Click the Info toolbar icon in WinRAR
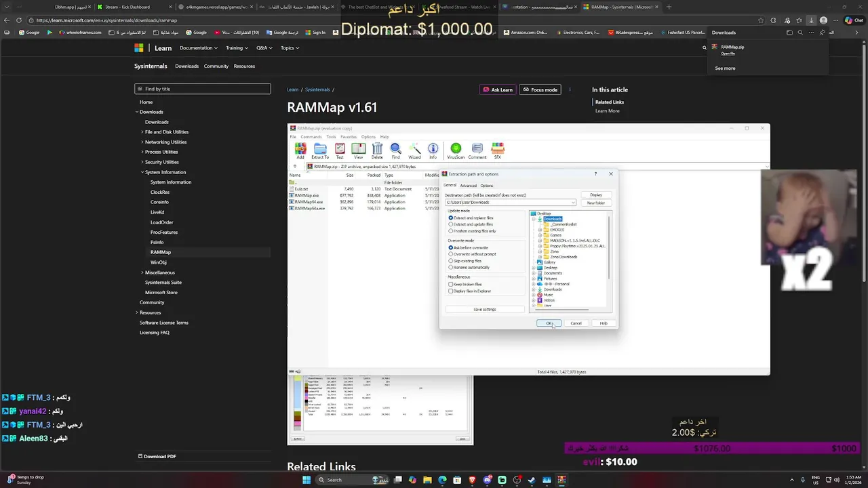Image resolution: width=868 pixels, height=488 pixels. click(x=433, y=150)
